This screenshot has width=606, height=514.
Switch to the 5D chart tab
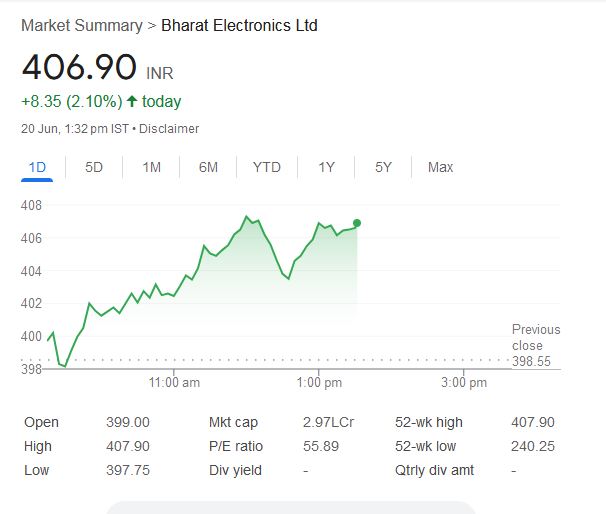[x=94, y=167]
